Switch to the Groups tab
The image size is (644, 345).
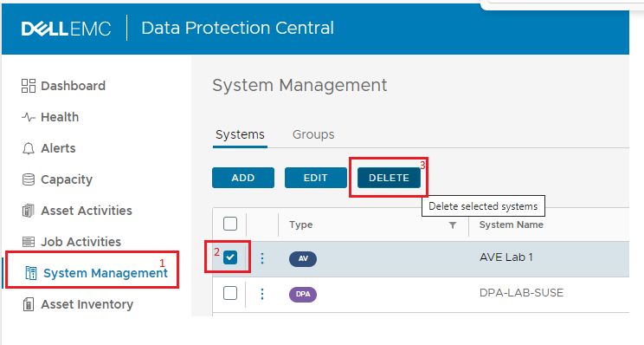click(313, 134)
